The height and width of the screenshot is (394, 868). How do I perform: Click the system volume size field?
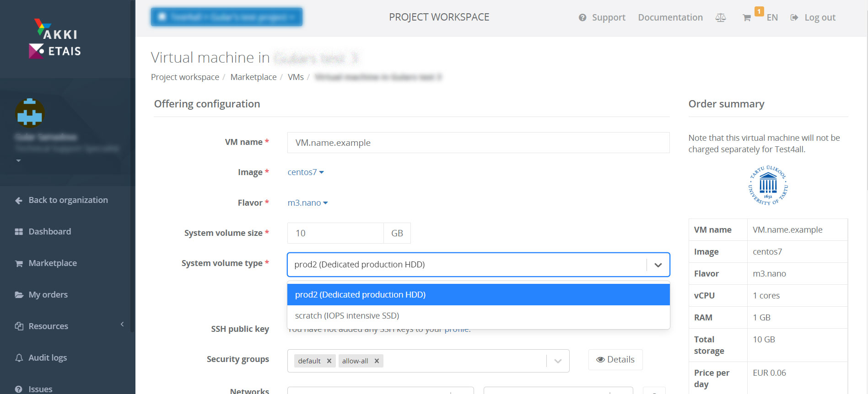(335, 233)
